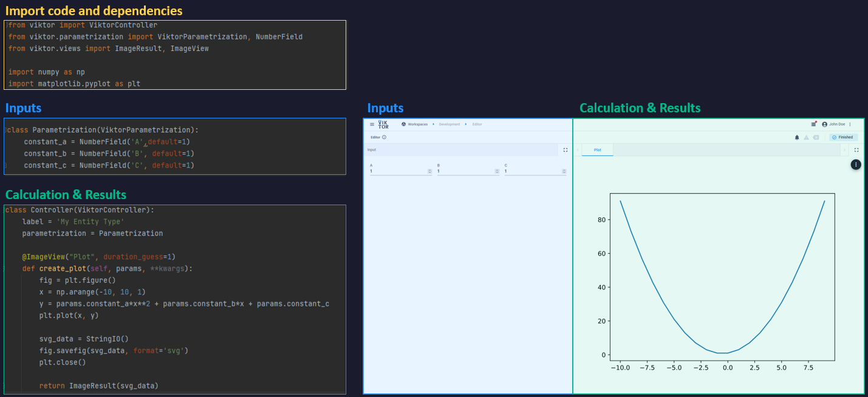The width and height of the screenshot is (868, 397).
Task: Click the VIKTOR logo
Action: click(x=383, y=124)
